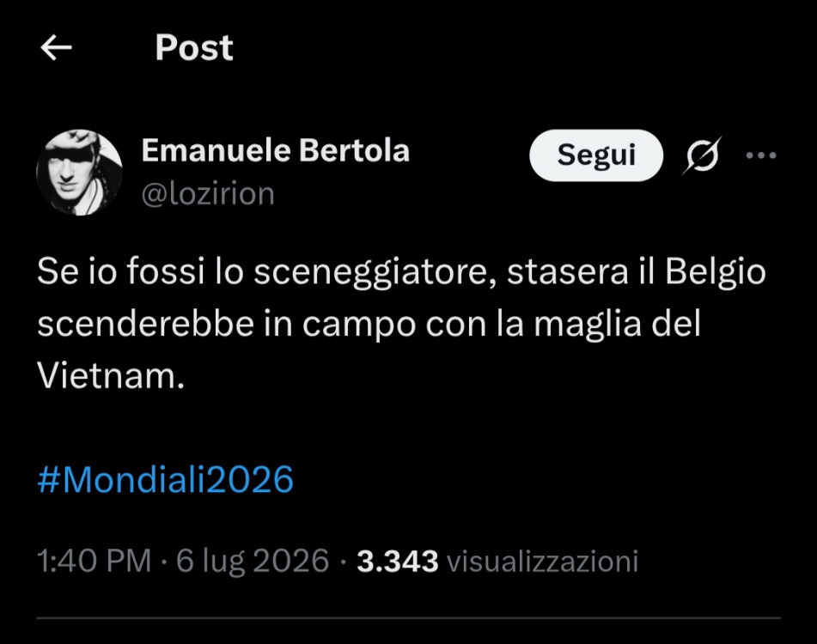Click the 6 lug 2026 date
The width and height of the screenshot is (817, 644).
click(253, 562)
